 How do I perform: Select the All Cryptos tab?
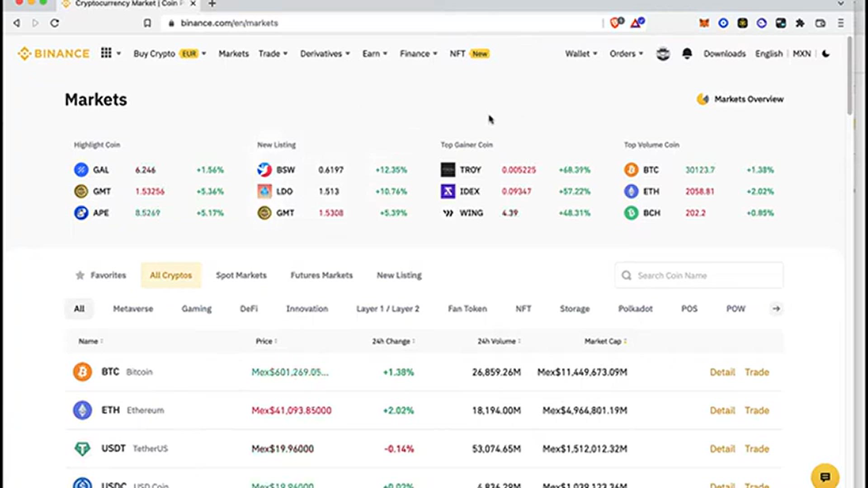pyautogui.click(x=171, y=275)
